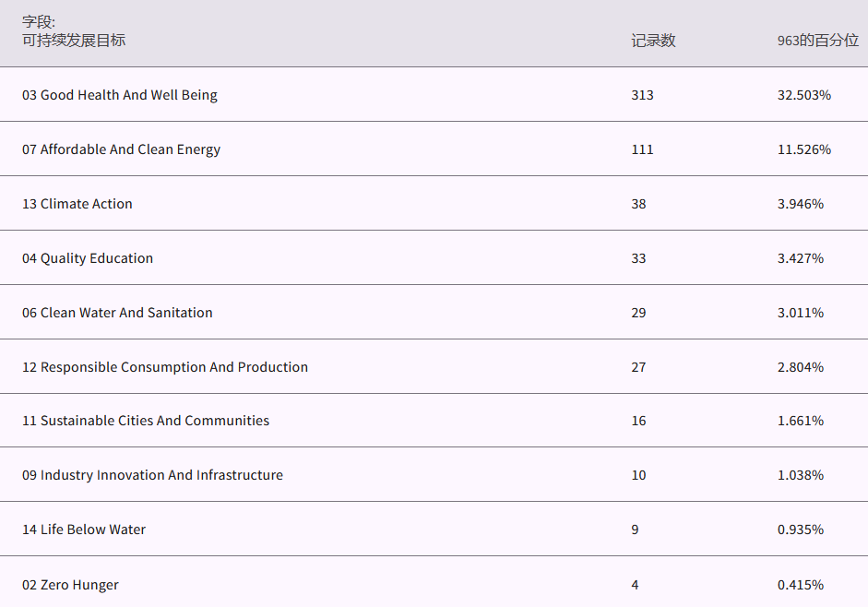Select 06 Clean Water And Sanitation
This screenshot has width=868, height=607.
pyautogui.click(x=117, y=313)
